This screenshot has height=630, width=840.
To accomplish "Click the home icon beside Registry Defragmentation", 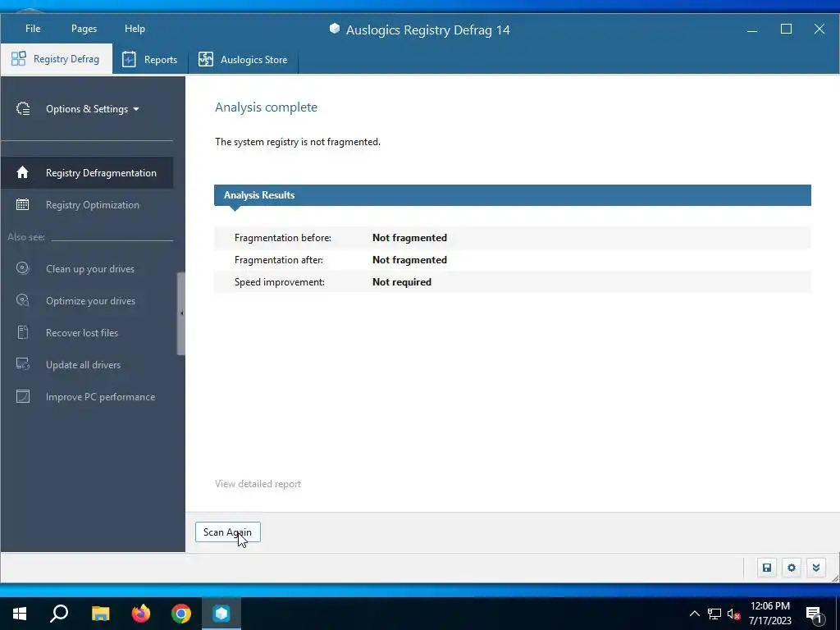I will click(22, 172).
